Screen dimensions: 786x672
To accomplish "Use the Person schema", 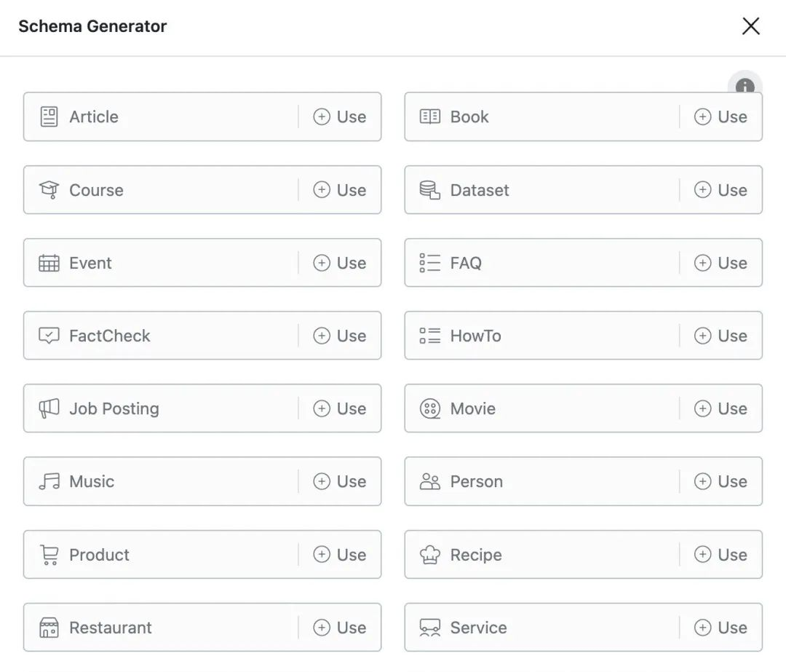I will point(720,481).
